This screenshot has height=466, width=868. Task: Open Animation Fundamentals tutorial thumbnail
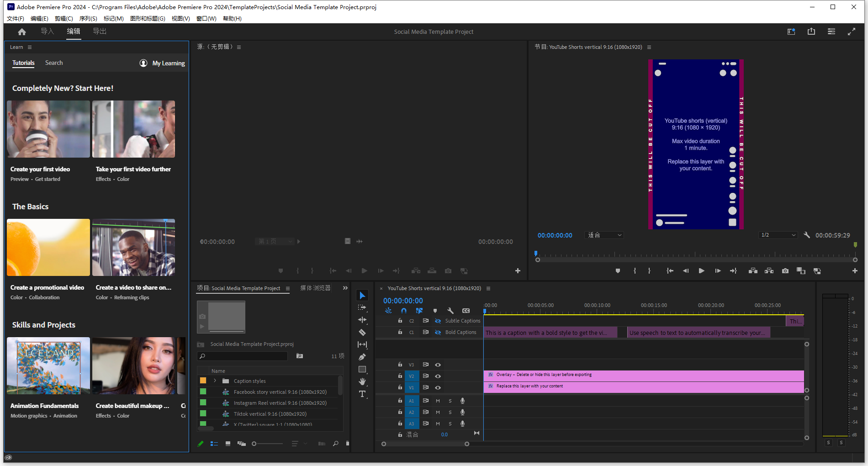click(48, 366)
